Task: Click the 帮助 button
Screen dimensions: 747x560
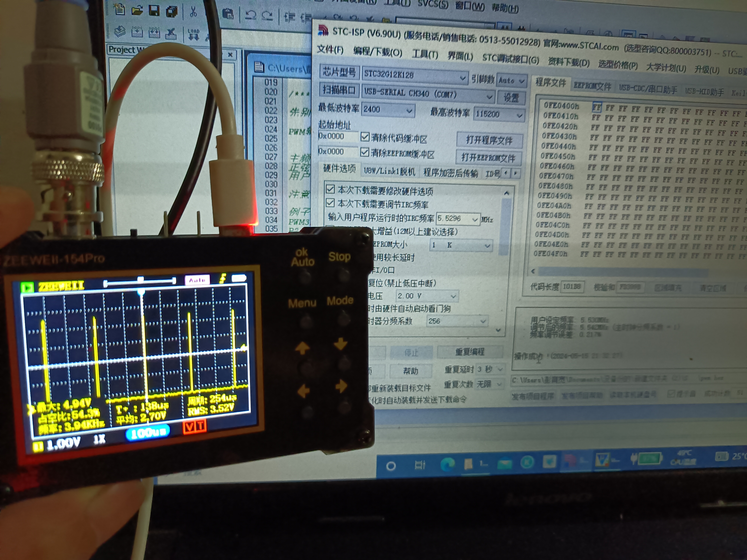Action: (x=411, y=371)
